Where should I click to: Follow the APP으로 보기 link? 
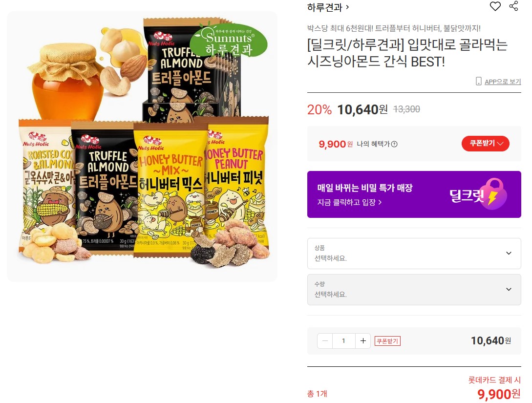pyautogui.click(x=503, y=82)
